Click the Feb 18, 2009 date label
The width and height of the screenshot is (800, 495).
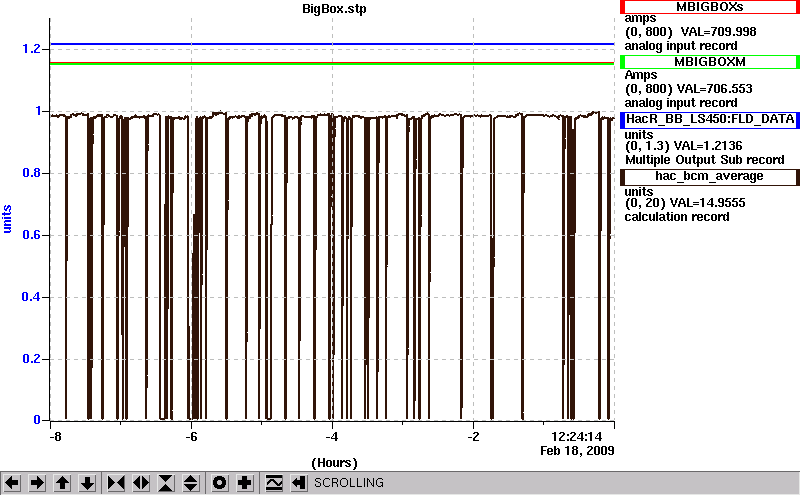click(x=577, y=451)
